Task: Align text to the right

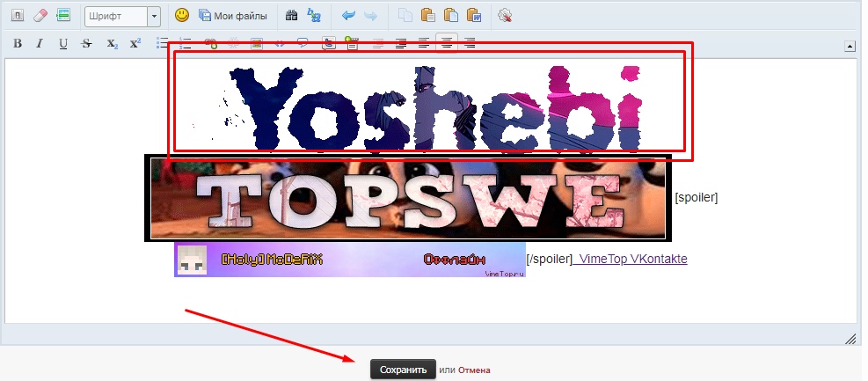Action: (470, 43)
